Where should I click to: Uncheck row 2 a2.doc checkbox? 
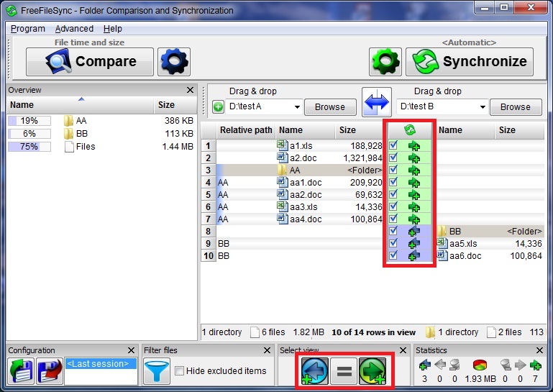(x=393, y=158)
